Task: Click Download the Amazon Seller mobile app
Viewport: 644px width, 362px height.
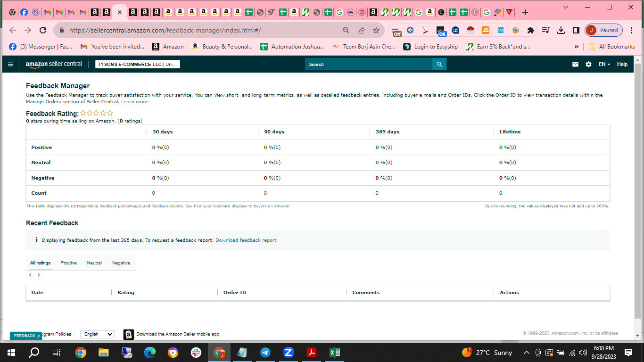Action: click(178, 334)
